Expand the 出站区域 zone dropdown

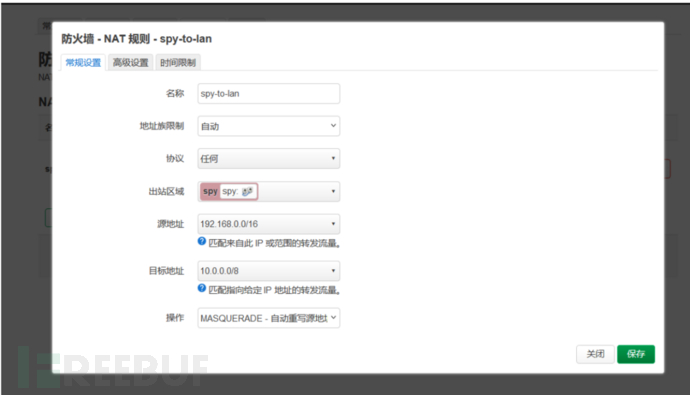pyautogui.click(x=268, y=191)
